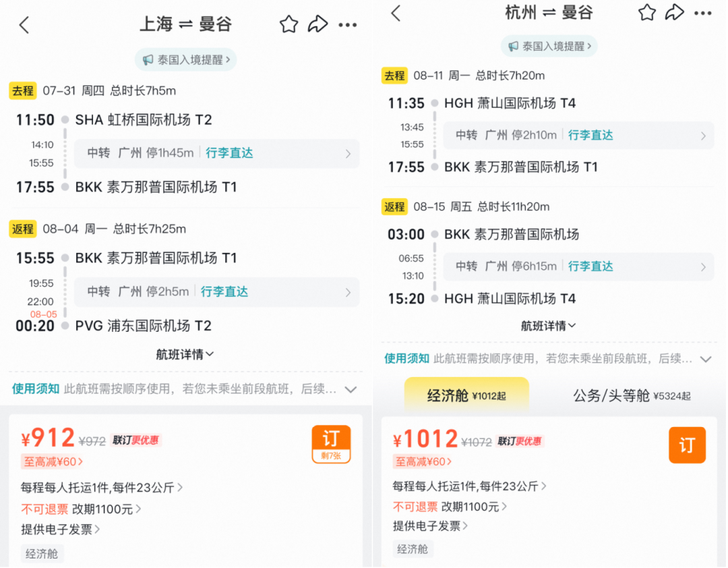Switch to the 经济舱 ¥1012起 tab
The width and height of the screenshot is (728, 568).
[x=467, y=396]
